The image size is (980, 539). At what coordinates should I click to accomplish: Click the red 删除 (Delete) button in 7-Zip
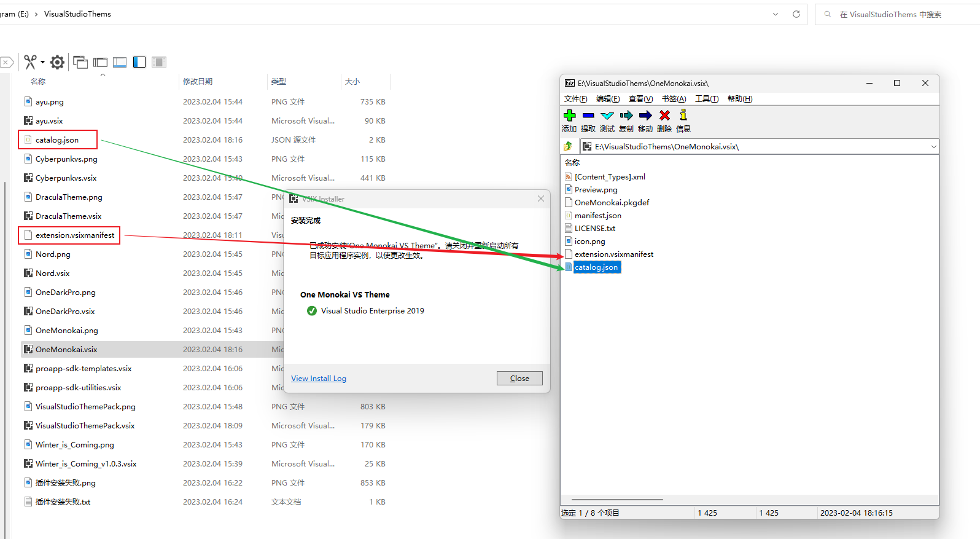pyautogui.click(x=664, y=120)
